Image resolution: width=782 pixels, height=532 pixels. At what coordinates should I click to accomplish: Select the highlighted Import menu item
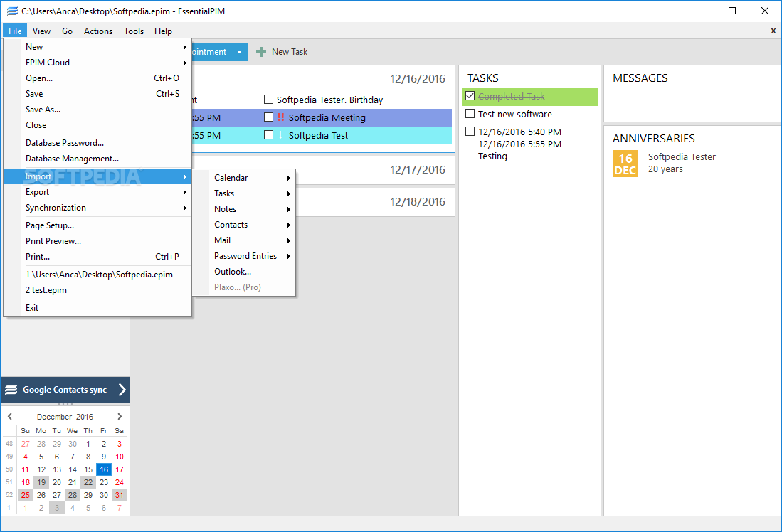(x=97, y=176)
